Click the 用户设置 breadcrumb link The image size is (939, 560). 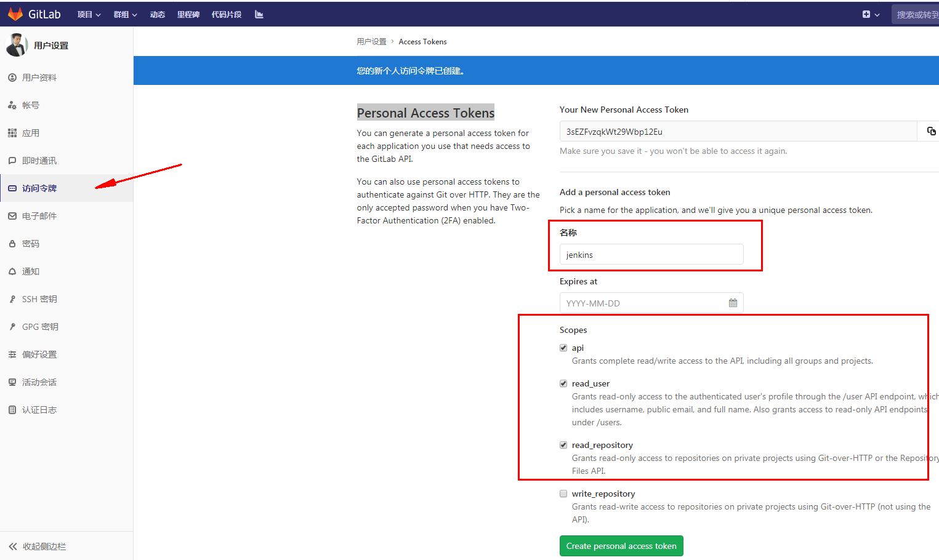[371, 42]
